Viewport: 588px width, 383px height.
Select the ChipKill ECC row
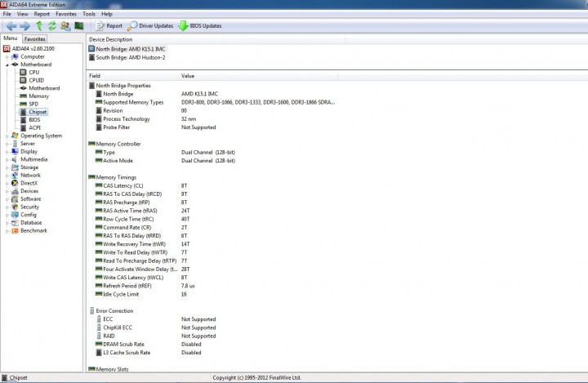[156, 327]
